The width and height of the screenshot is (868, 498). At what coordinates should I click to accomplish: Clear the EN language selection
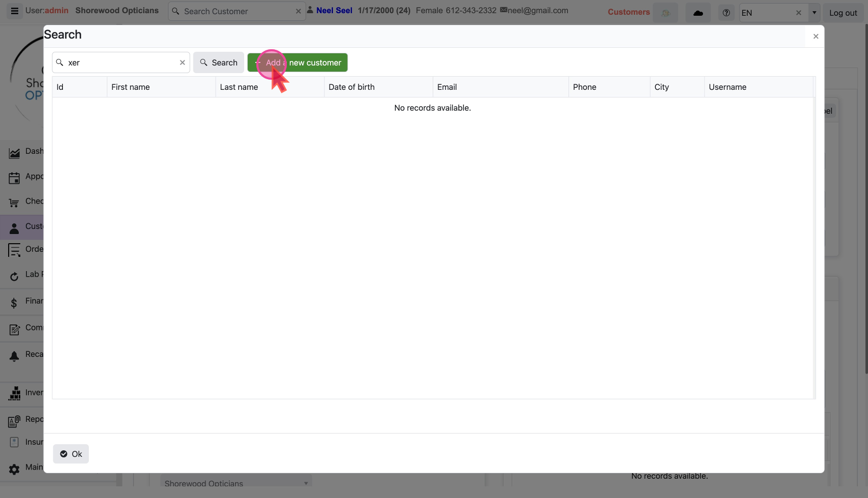(798, 13)
